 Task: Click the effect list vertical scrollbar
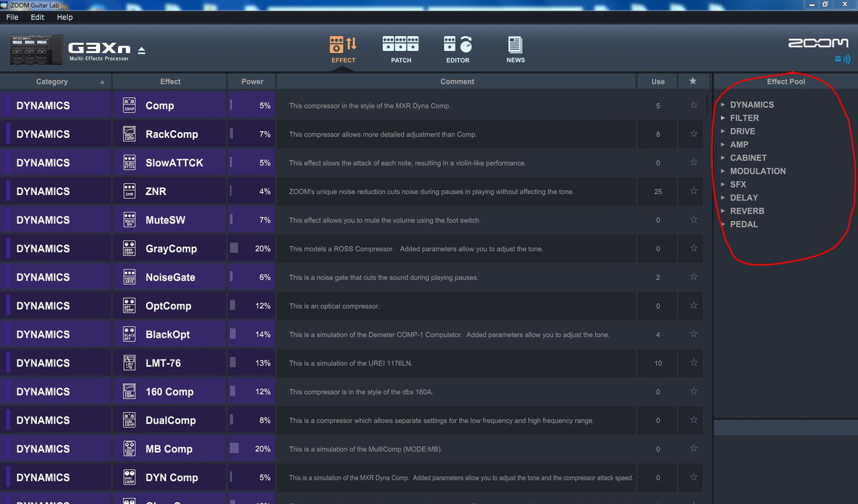[708, 106]
